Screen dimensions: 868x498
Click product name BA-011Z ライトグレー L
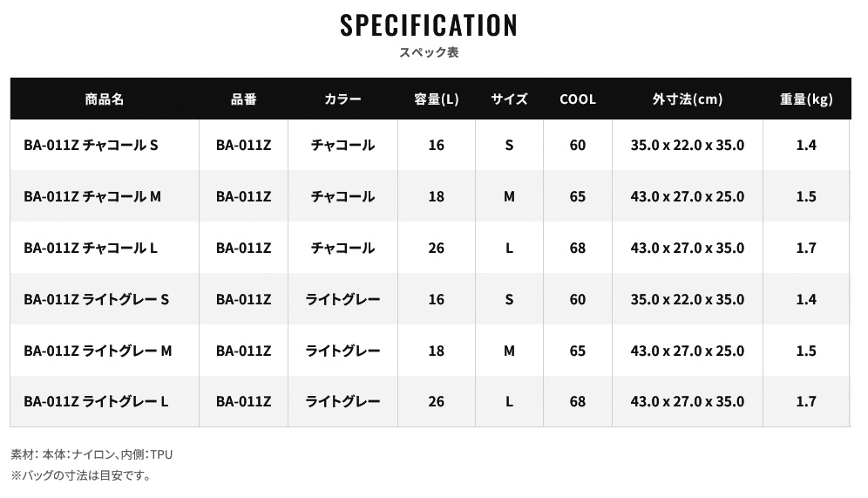(x=96, y=402)
